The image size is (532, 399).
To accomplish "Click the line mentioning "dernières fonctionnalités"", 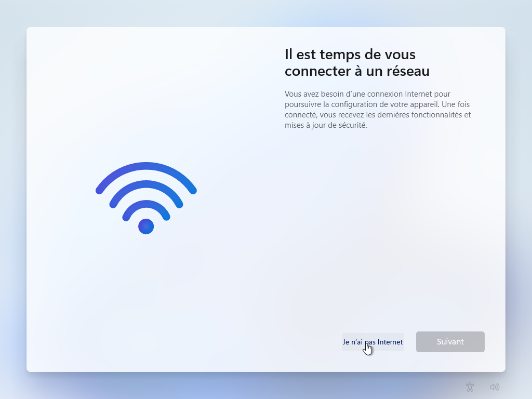I will pyautogui.click(x=378, y=115).
